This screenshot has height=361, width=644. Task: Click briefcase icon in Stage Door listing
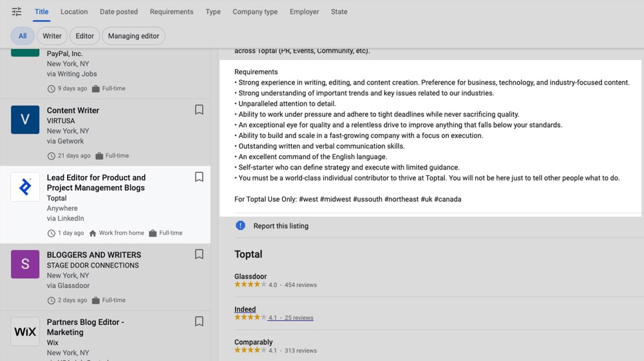96,300
